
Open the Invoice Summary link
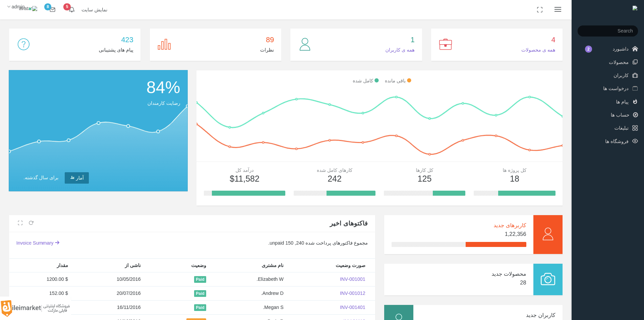38,243
